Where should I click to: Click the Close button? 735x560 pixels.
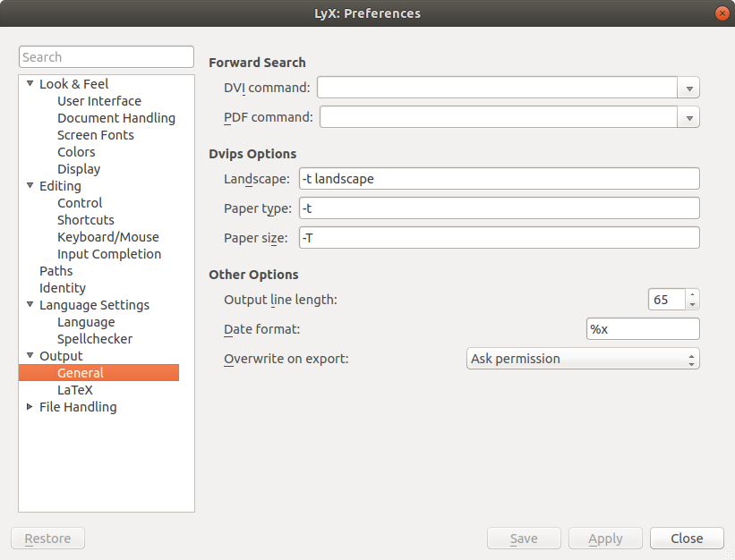[x=687, y=539]
